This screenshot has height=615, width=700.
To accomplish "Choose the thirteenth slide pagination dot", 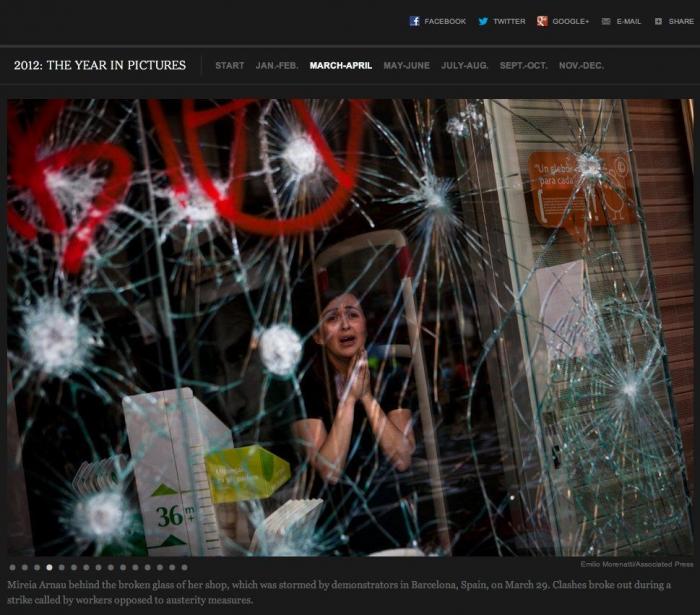I will click(160, 567).
